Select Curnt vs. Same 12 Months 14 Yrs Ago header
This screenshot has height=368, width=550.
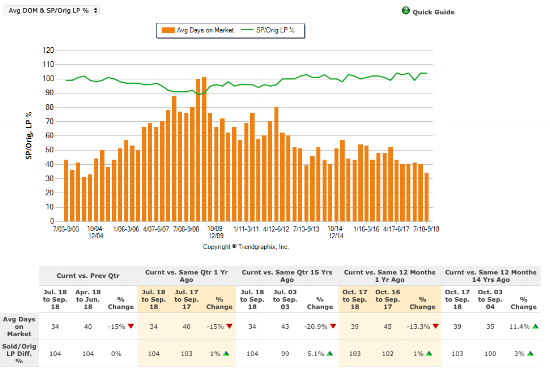[491, 276]
